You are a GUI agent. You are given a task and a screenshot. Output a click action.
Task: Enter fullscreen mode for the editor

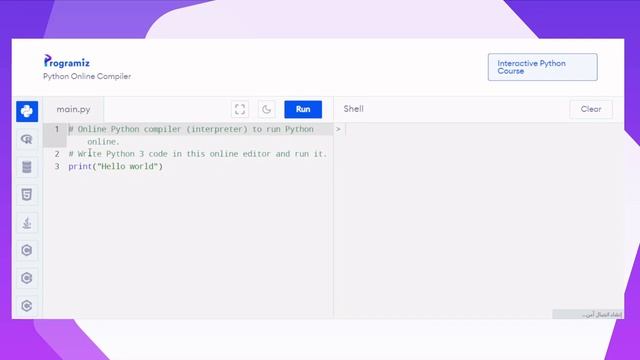point(240,109)
